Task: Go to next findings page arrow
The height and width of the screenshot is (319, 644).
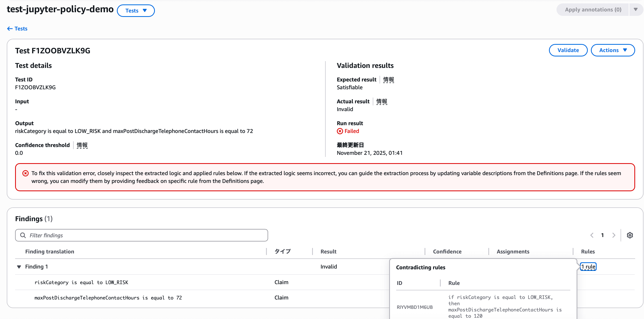Action: [614, 235]
